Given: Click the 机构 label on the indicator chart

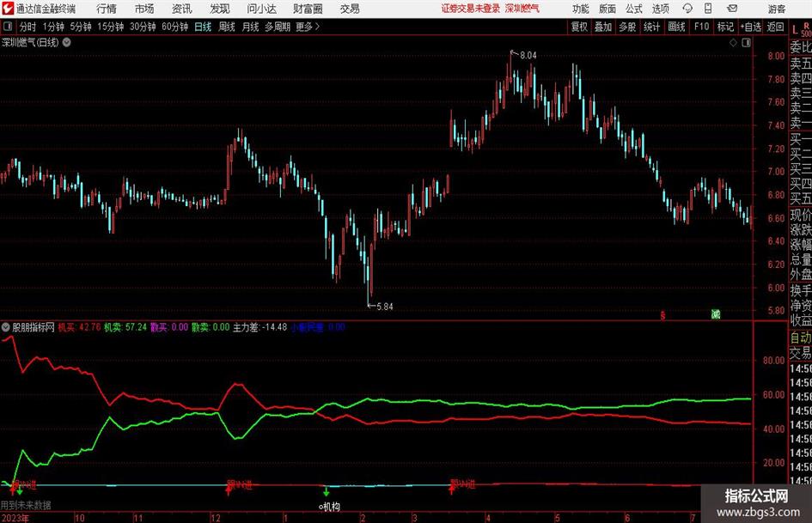Looking at the screenshot, I should point(332,507).
